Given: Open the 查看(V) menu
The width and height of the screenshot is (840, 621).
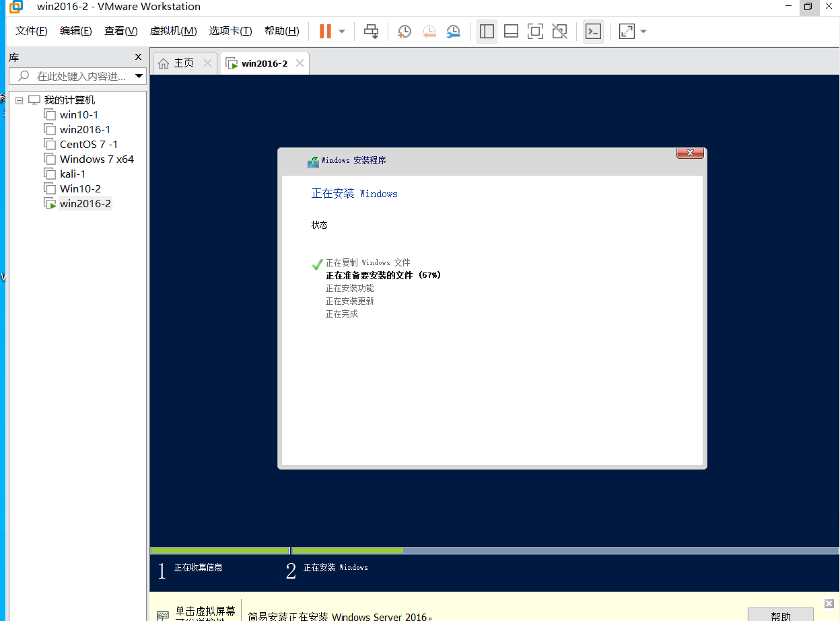Looking at the screenshot, I should (120, 31).
